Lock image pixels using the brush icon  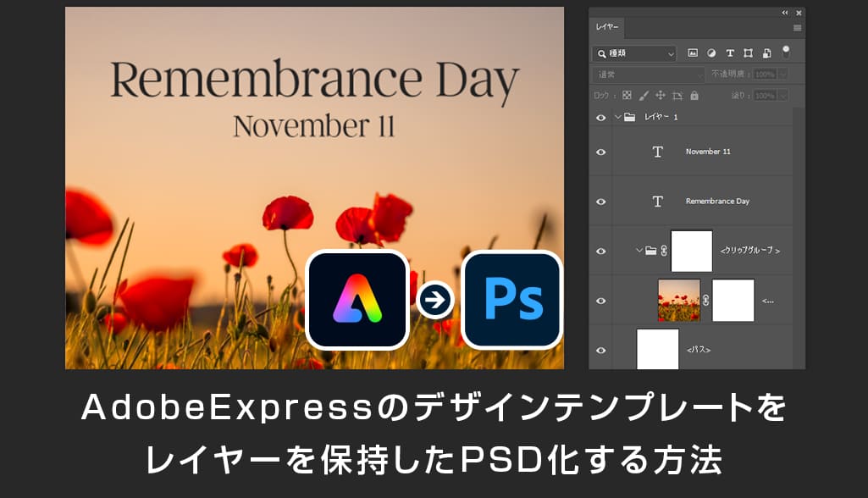(644, 96)
